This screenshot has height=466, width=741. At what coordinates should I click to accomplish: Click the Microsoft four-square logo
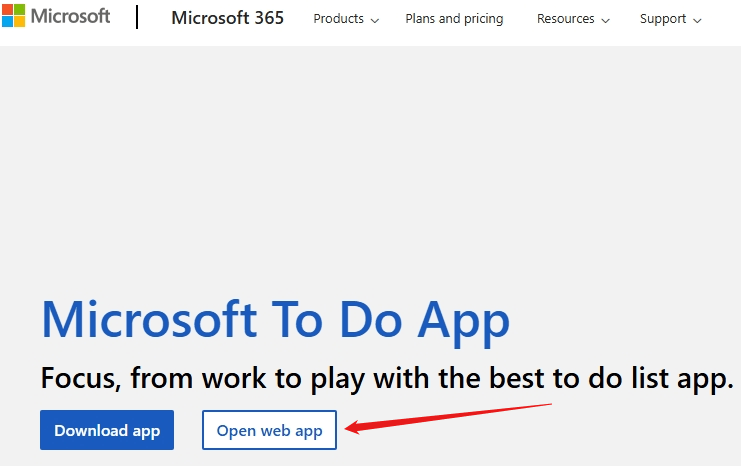13,16
